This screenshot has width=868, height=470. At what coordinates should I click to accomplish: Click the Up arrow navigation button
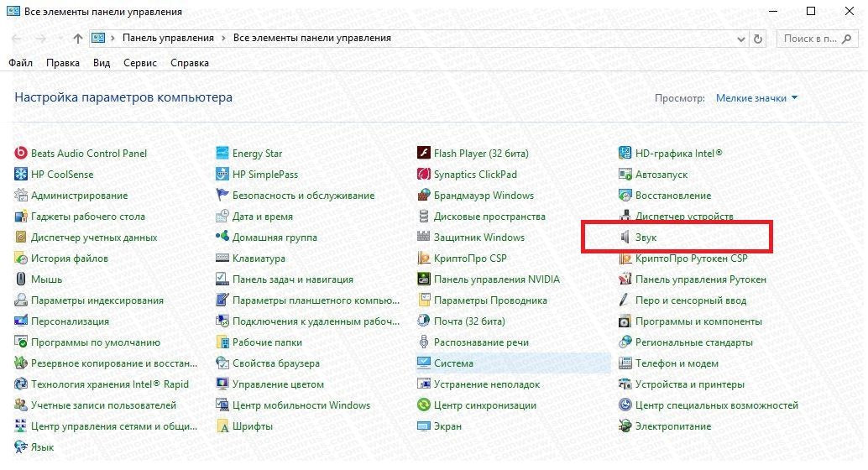click(x=77, y=39)
